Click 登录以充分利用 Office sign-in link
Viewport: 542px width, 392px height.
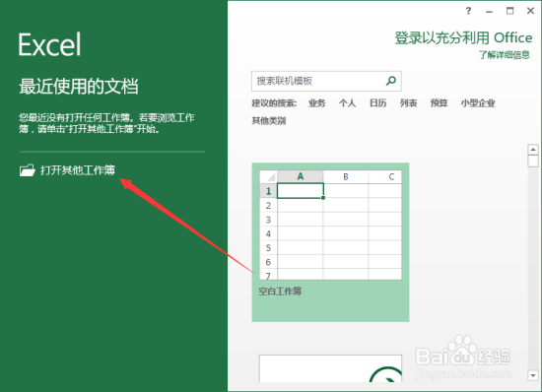(x=463, y=37)
